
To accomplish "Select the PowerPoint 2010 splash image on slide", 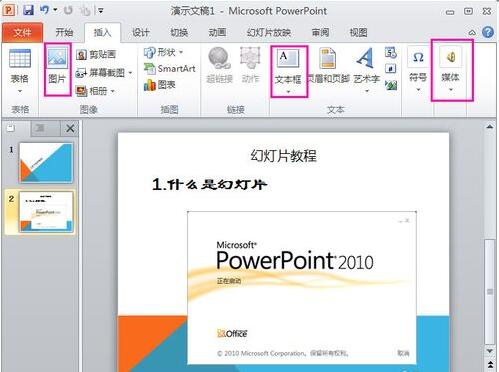I will (302, 288).
